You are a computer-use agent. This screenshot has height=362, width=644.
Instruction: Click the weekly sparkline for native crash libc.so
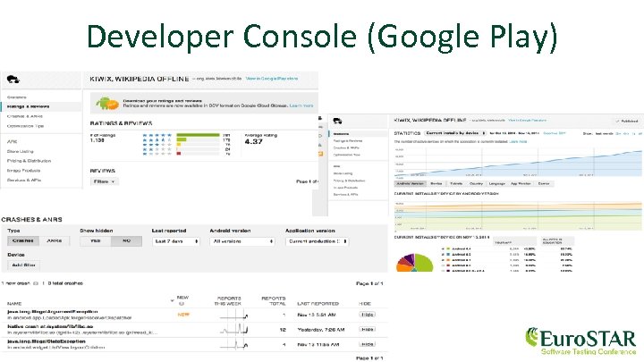click(233, 330)
